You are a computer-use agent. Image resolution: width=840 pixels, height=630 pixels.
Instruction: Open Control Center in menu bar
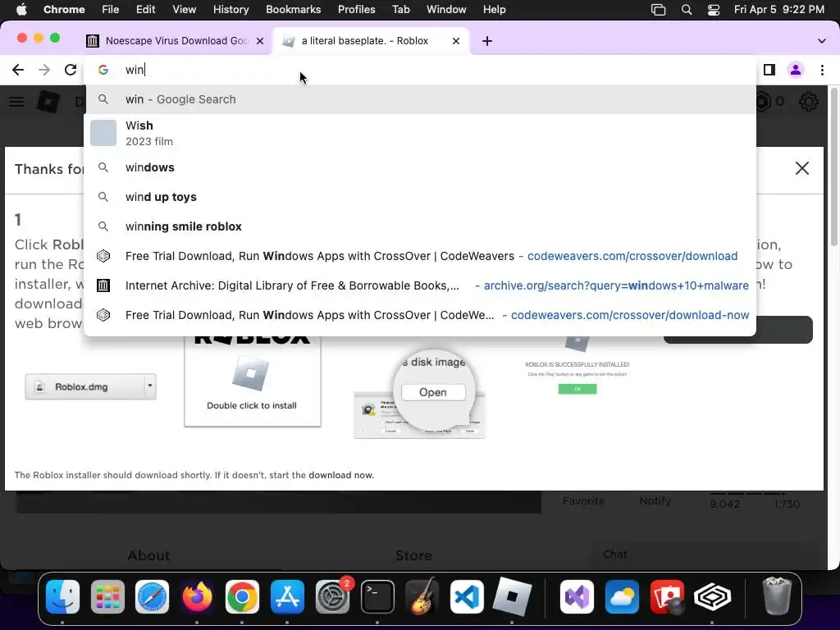714,10
